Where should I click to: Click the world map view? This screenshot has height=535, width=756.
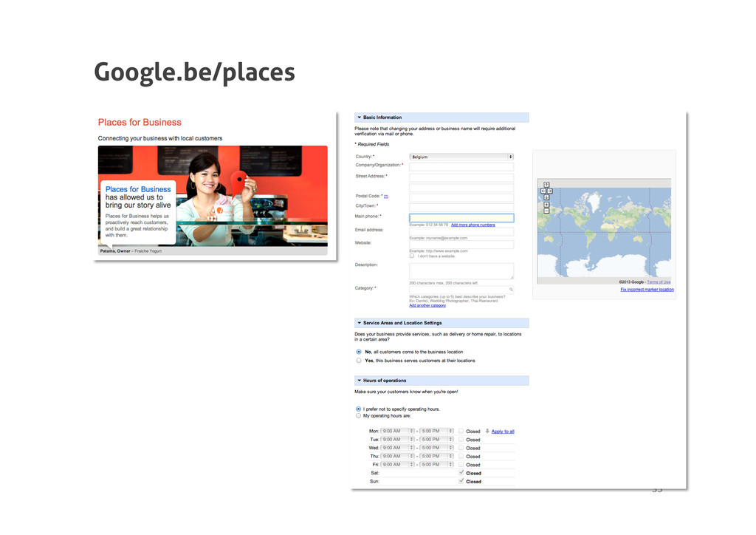(604, 232)
